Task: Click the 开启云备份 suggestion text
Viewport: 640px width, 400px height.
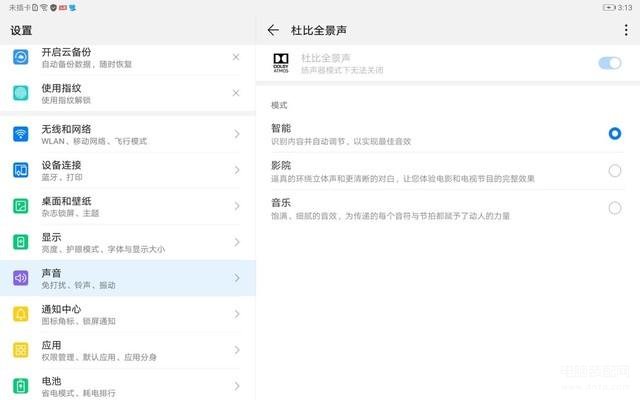Action: tap(66, 52)
